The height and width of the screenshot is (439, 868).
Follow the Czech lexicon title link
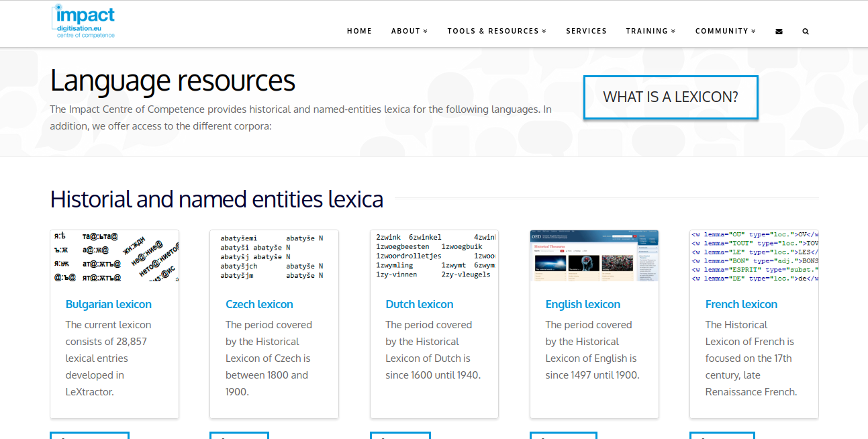(259, 304)
